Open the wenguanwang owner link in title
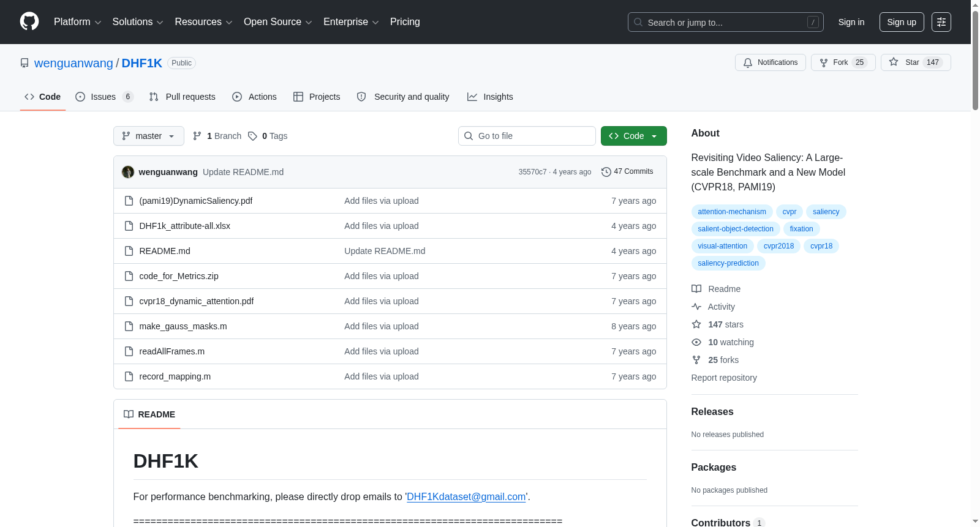980x527 pixels. [x=73, y=63]
